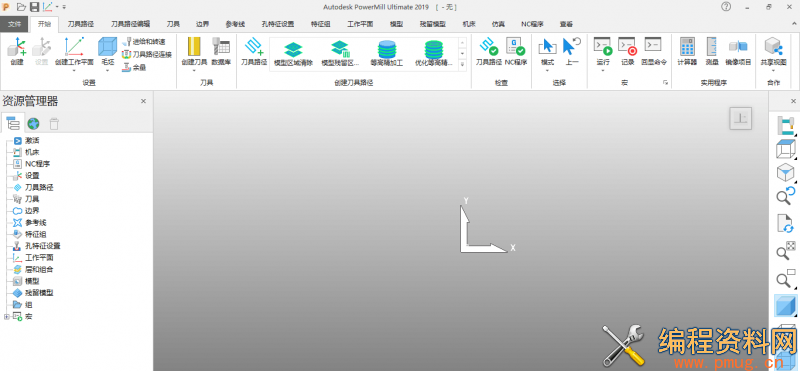The image size is (800, 371).
Task: Open the 计算器 calculator
Action: coord(687,46)
